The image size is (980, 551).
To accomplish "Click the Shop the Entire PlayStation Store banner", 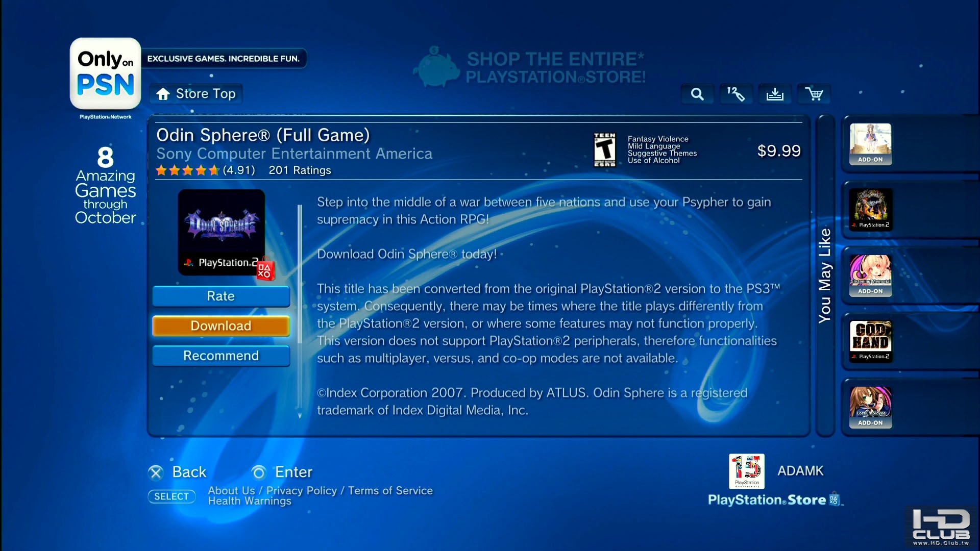I will tap(530, 67).
